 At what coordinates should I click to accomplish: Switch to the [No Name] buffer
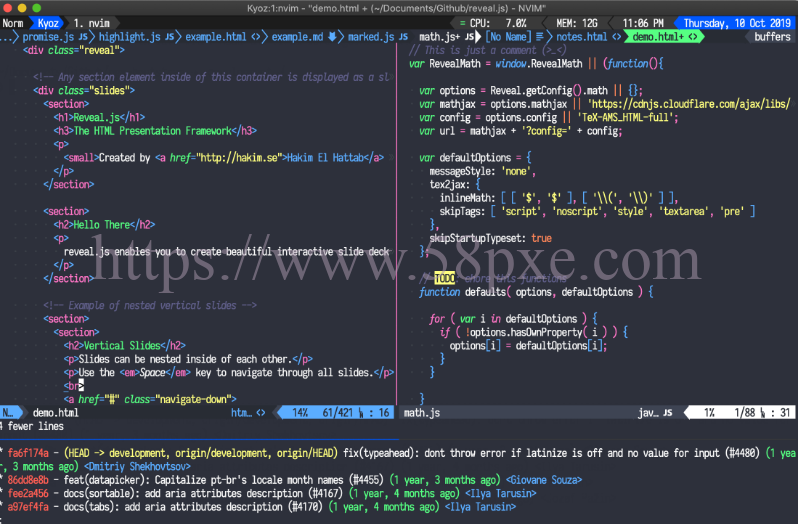point(508,37)
